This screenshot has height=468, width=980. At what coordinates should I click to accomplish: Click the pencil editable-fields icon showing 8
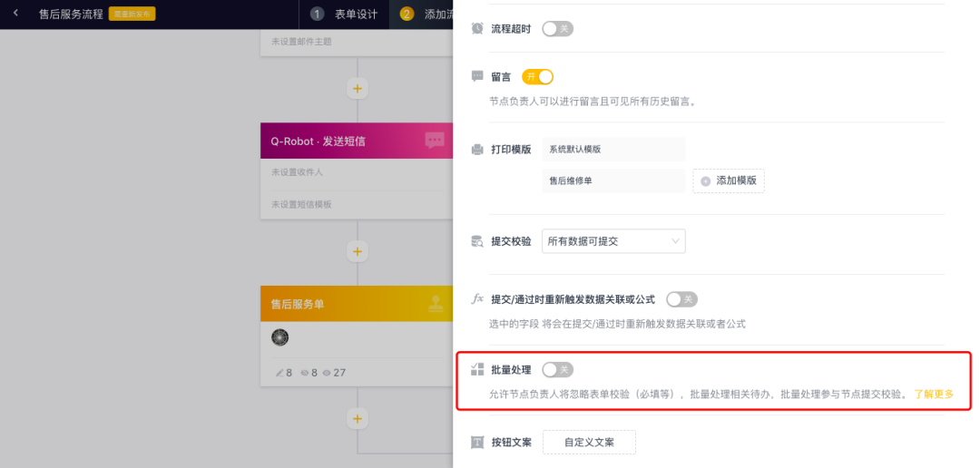[x=280, y=373]
